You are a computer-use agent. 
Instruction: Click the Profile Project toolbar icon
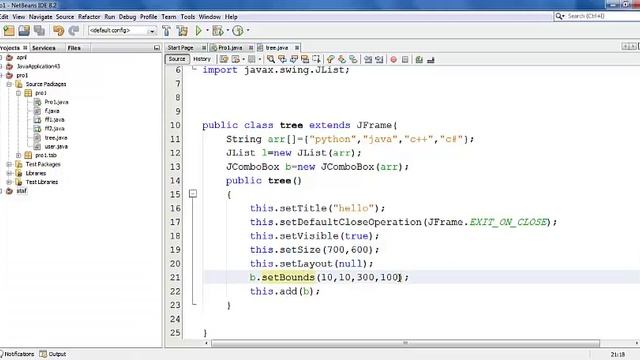[238, 31]
